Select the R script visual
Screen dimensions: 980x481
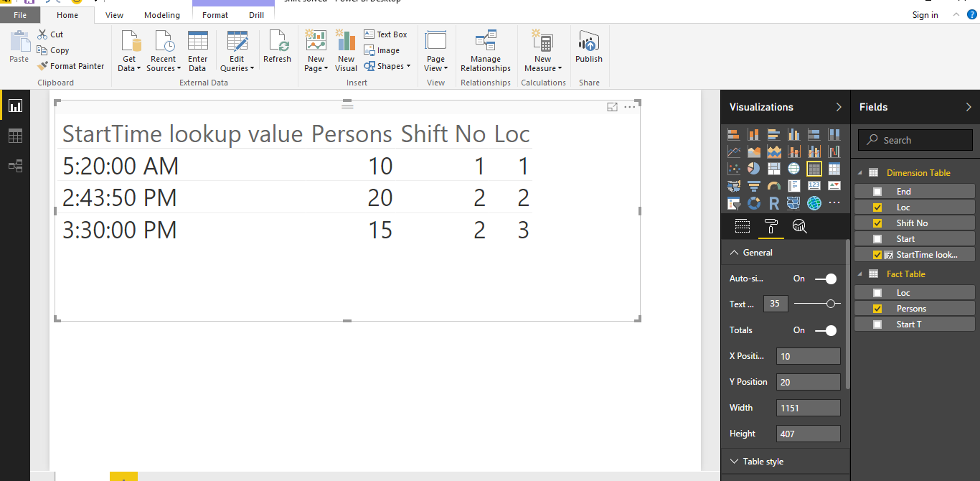[773, 203]
